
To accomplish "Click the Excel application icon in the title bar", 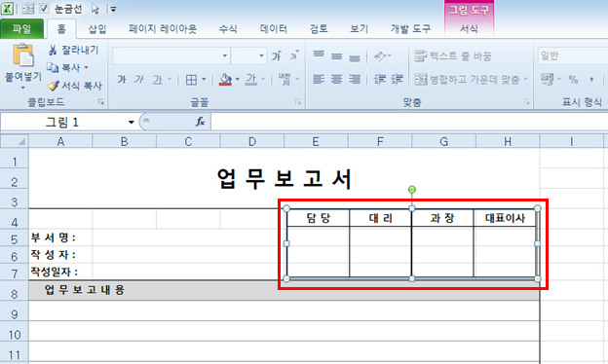I will (x=7, y=8).
